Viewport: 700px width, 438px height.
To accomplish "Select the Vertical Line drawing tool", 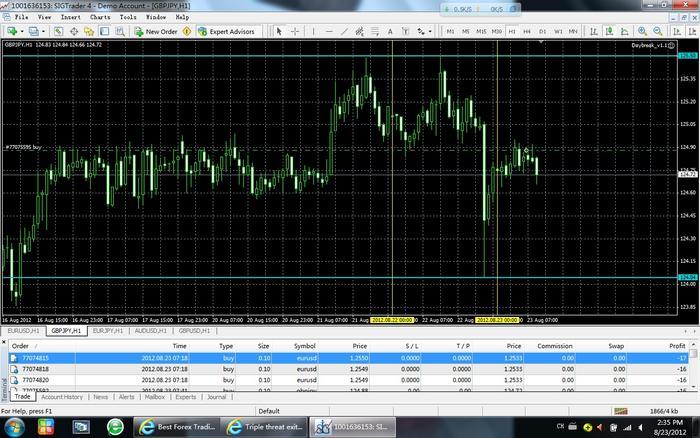I will pyautogui.click(x=313, y=31).
